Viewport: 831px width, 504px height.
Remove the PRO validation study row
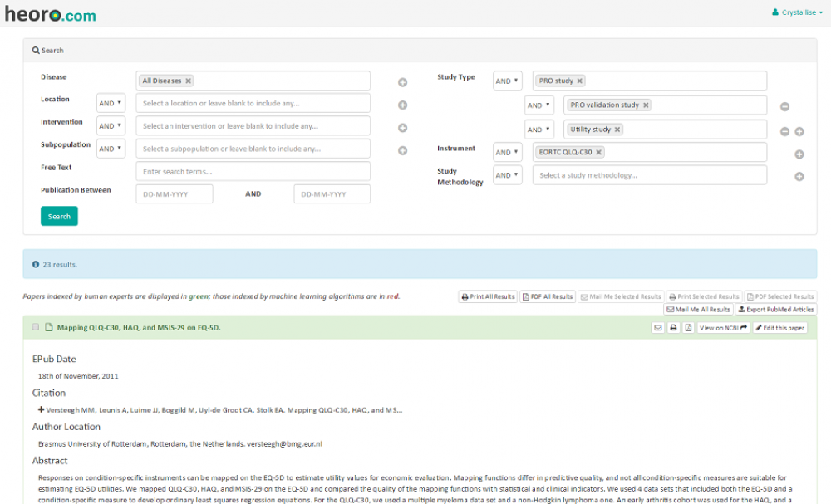coord(784,107)
